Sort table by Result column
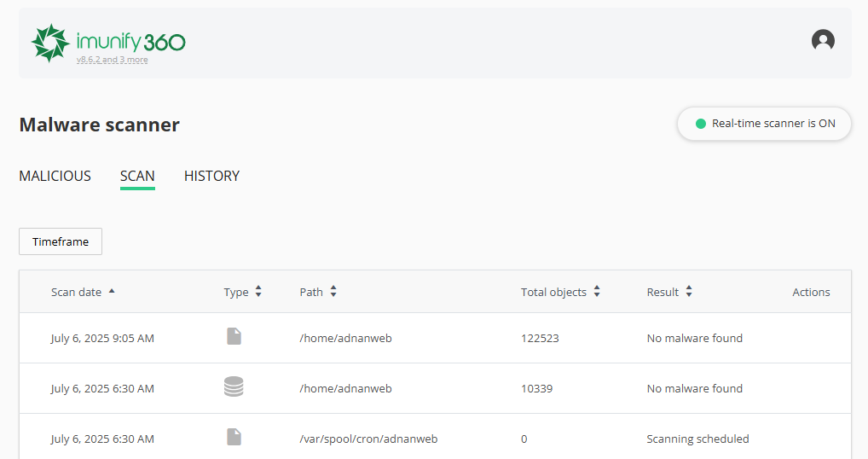The width and height of the screenshot is (868, 459). (x=689, y=292)
